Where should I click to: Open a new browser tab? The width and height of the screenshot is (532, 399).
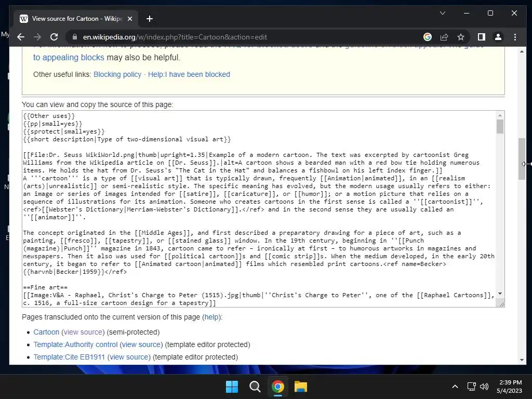(150, 19)
